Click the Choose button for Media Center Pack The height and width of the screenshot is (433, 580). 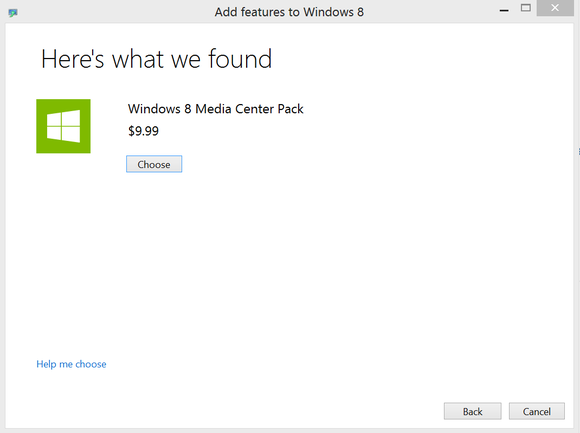[x=154, y=164]
